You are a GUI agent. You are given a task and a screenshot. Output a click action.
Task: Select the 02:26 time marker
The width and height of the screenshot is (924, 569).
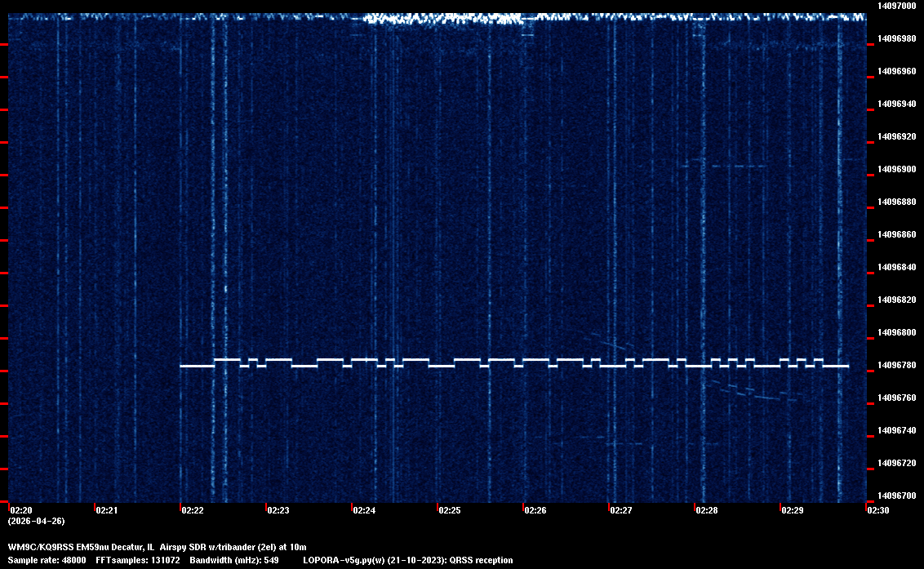(x=535, y=510)
